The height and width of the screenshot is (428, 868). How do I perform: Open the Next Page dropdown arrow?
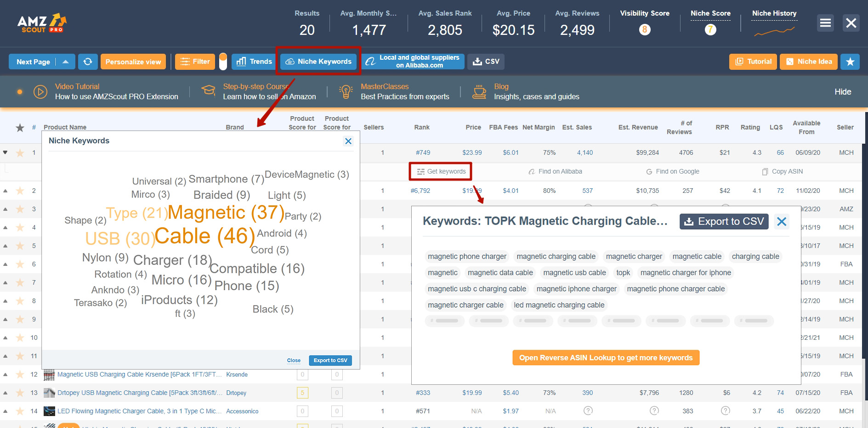(66, 61)
